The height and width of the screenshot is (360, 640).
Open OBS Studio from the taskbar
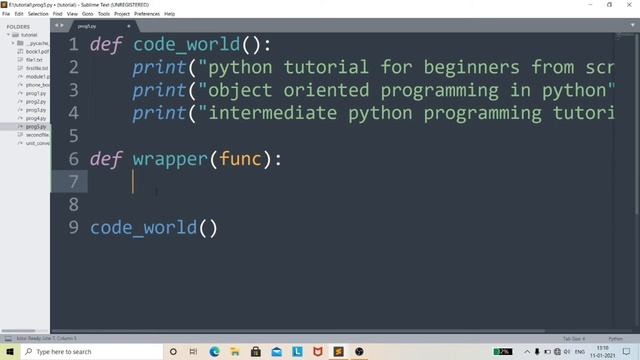[x=359, y=351]
